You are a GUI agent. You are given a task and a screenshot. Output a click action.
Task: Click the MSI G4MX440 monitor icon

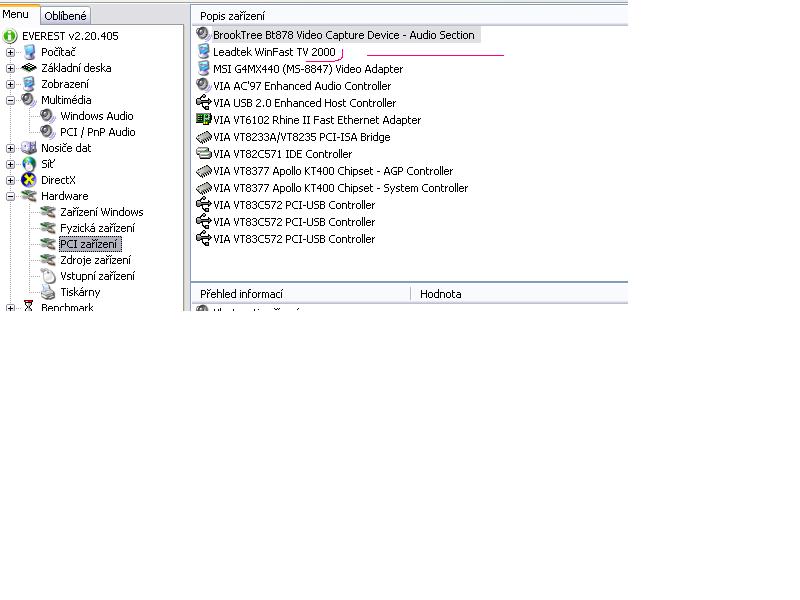pos(204,68)
